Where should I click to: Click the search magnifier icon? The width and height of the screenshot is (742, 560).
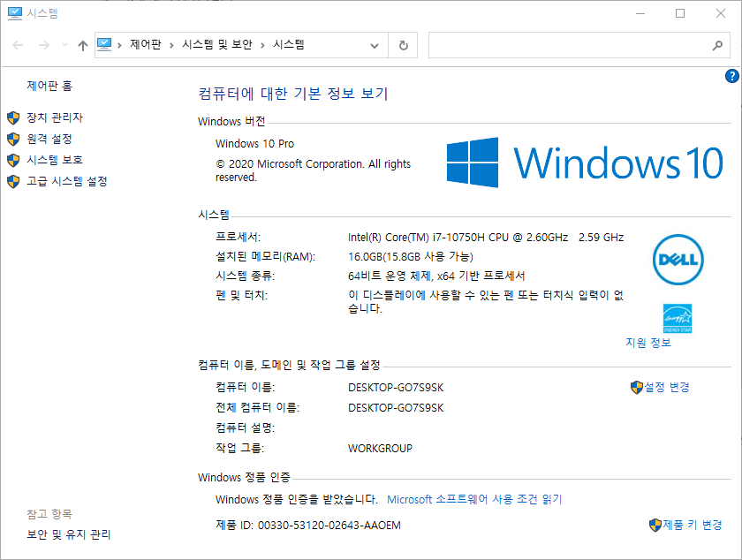(717, 45)
